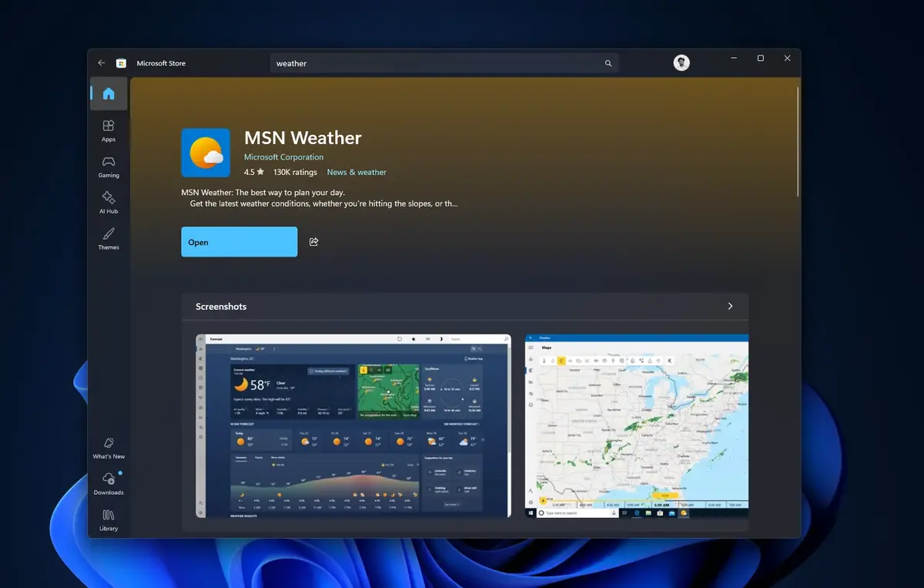View the forecast screenshot thumbnail
The height and width of the screenshot is (588, 924).
(353, 426)
